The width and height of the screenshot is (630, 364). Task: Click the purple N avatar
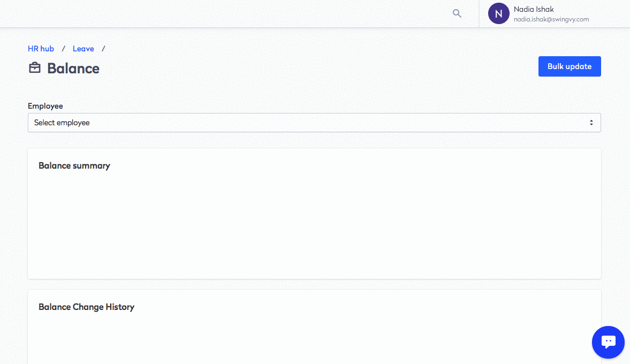(499, 13)
